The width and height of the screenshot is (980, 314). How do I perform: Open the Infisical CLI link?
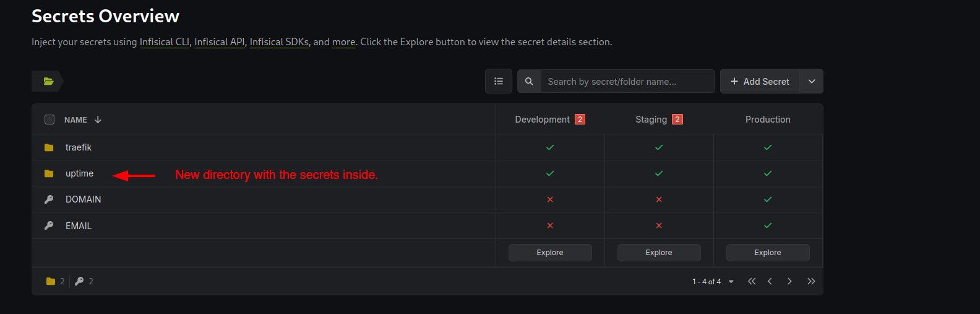[x=165, y=42]
